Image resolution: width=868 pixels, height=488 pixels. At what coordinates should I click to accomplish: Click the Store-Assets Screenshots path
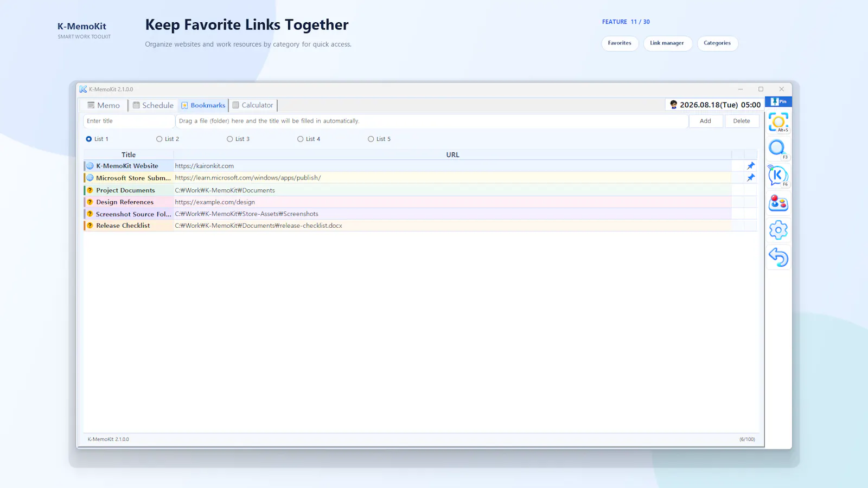(246, 214)
